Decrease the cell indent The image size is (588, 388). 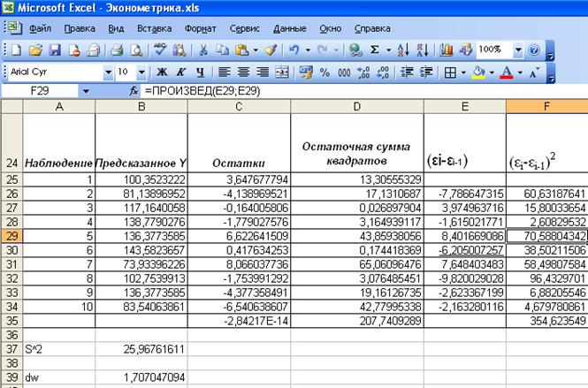pyautogui.click(x=407, y=72)
